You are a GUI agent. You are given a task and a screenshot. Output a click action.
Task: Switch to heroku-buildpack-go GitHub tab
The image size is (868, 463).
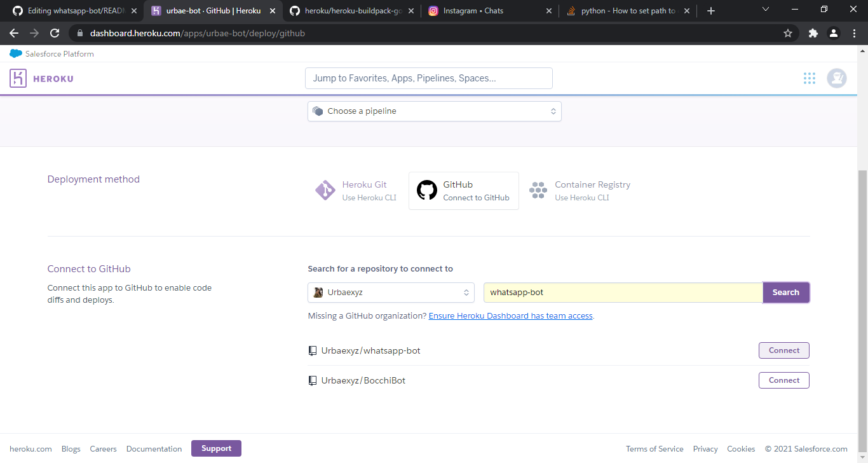tap(353, 11)
